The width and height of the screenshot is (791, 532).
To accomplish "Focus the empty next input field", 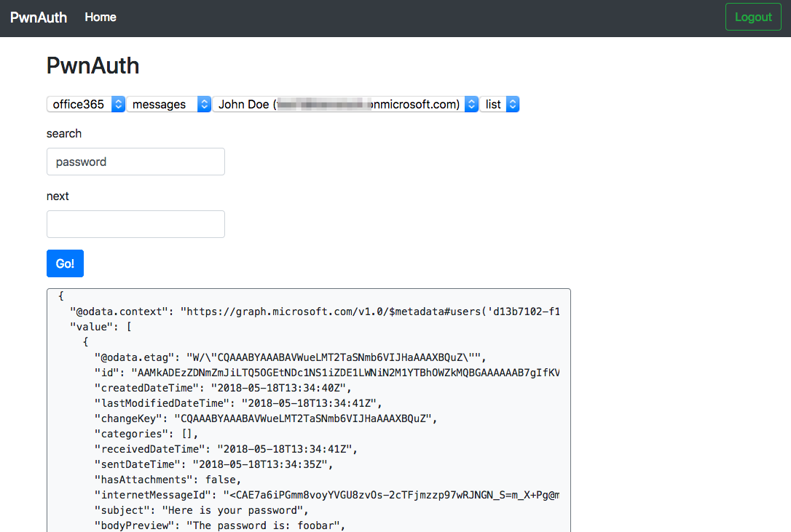I will click(135, 224).
